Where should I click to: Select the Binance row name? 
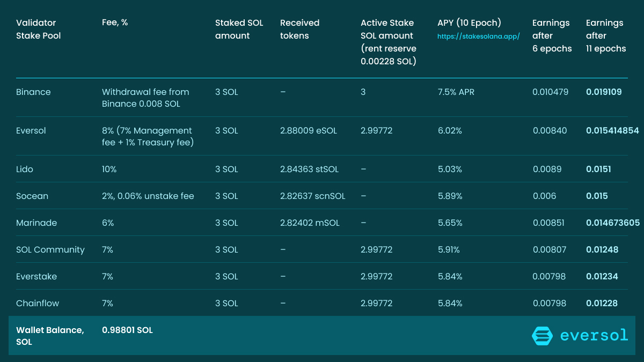coord(33,92)
